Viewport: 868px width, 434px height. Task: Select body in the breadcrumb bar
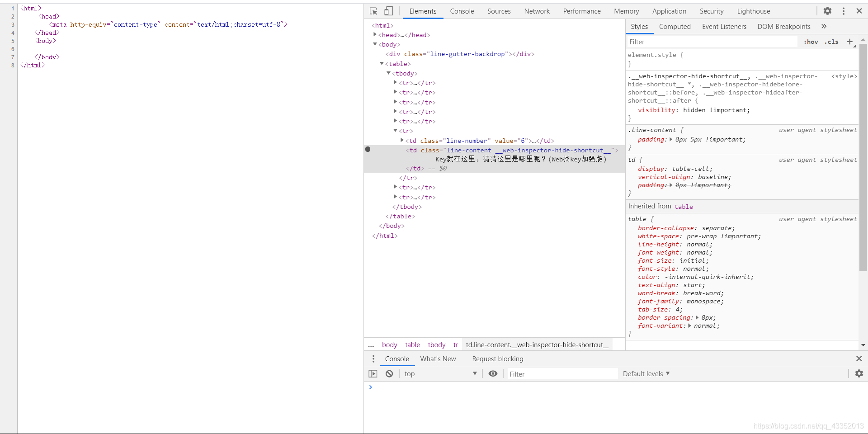pyautogui.click(x=389, y=344)
